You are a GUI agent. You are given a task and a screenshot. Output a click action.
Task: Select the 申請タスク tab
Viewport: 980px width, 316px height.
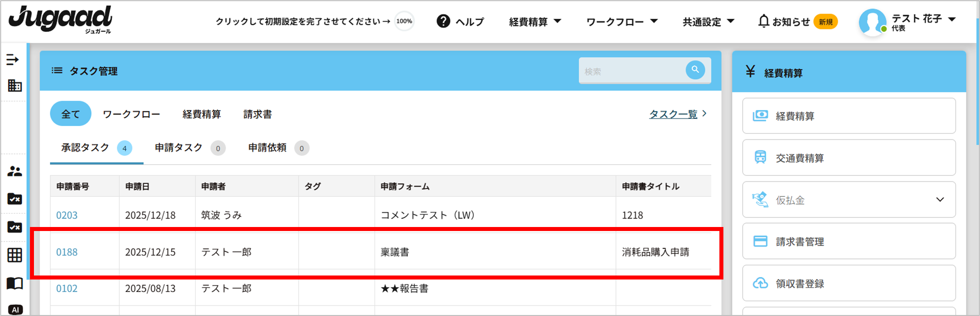179,147
